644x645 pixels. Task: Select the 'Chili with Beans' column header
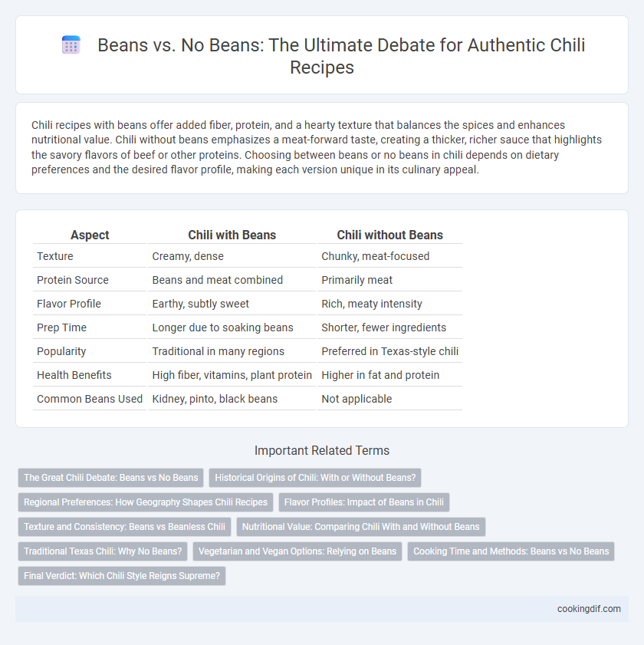tap(232, 235)
